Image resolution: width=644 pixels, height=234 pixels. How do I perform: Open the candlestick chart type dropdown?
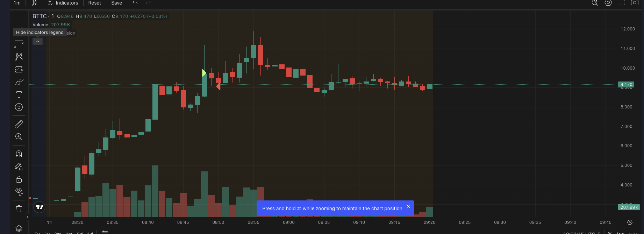pyautogui.click(x=34, y=3)
